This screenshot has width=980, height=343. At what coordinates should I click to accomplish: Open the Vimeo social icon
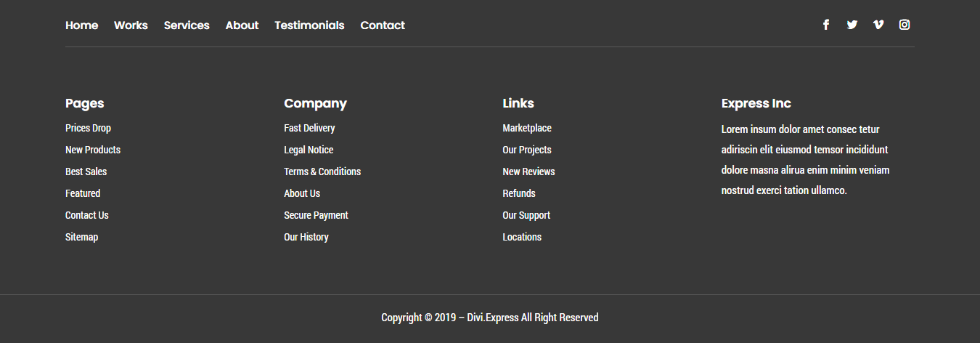pyautogui.click(x=878, y=25)
